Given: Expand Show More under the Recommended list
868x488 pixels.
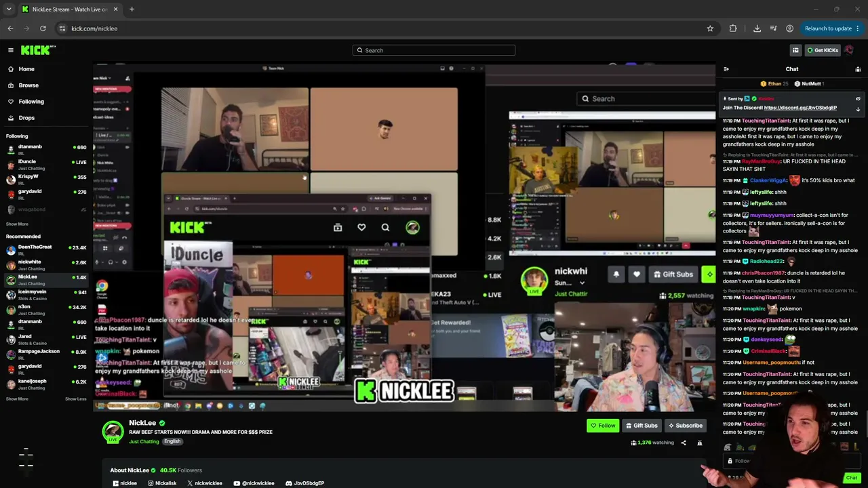Looking at the screenshot, I should [17, 399].
